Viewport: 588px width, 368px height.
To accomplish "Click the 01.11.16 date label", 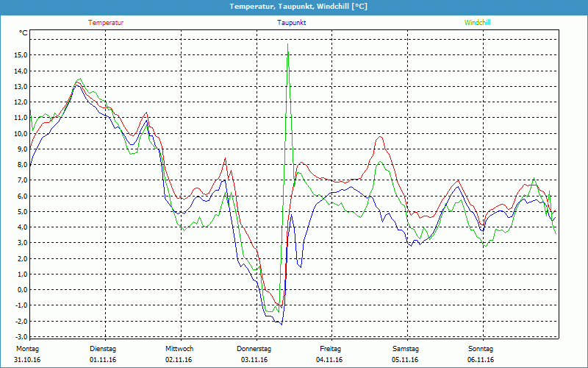I will 103,360.
